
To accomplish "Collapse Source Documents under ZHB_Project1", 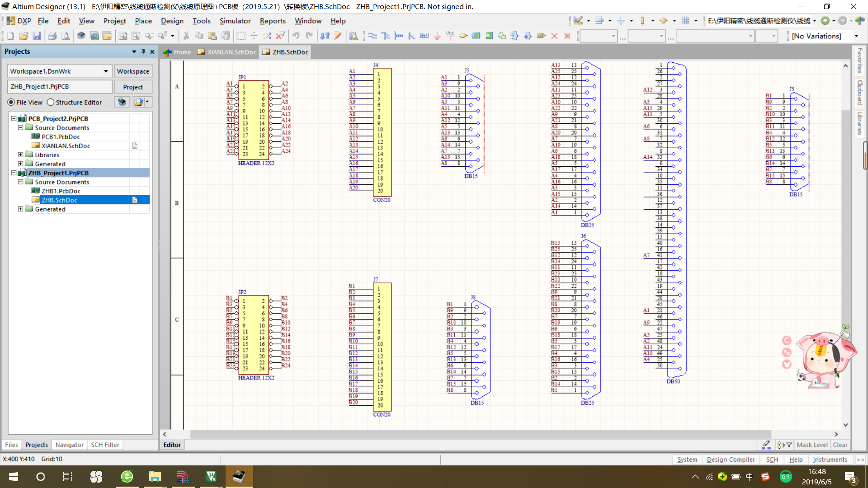I will pos(20,182).
